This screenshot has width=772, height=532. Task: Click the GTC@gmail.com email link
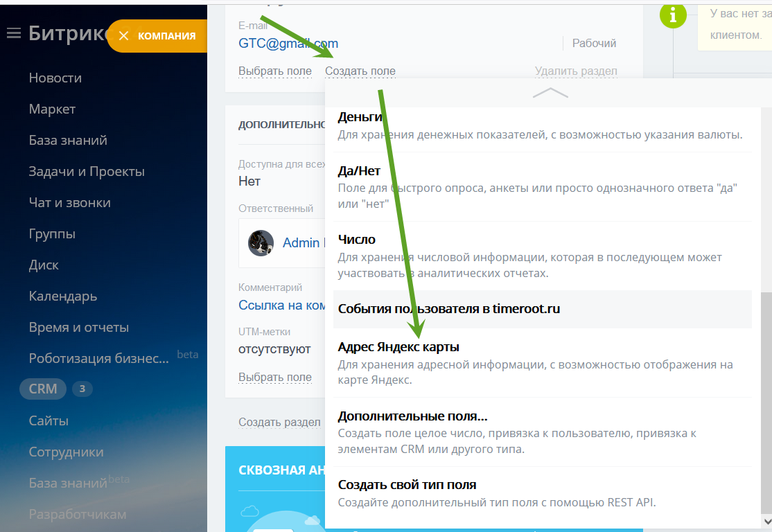[x=288, y=44]
